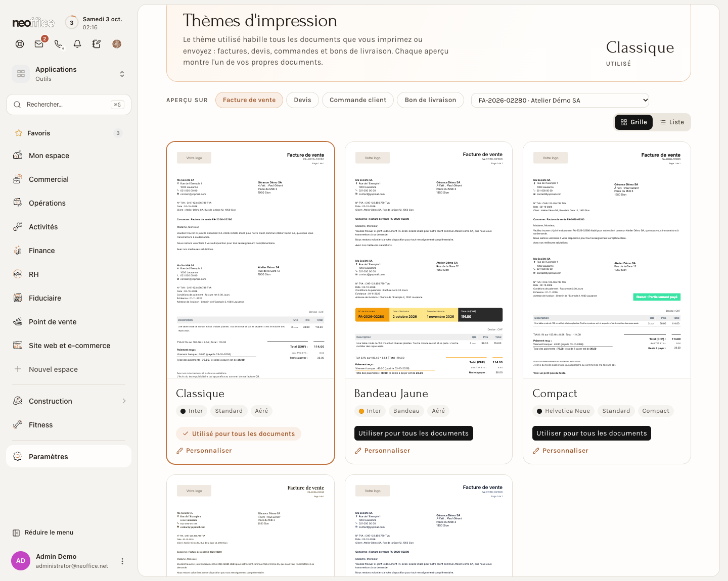Image resolution: width=728 pixels, height=581 pixels.
Task: Select the Facture de vente preview tab
Action: click(x=249, y=100)
